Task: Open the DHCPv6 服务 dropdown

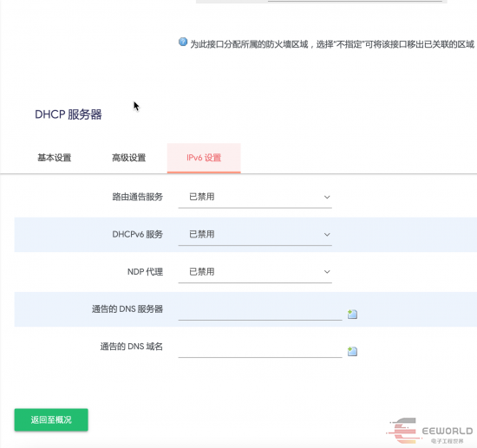Action: (255, 234)
